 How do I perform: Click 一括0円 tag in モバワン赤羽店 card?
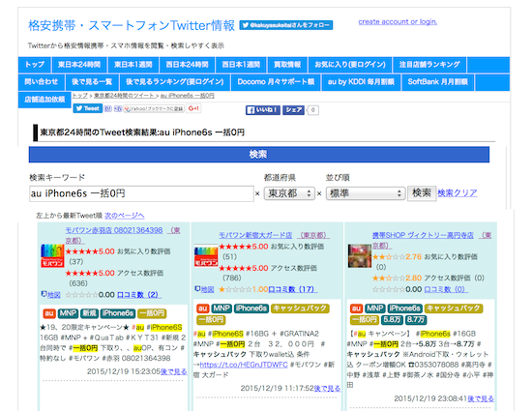coord(152,313)
